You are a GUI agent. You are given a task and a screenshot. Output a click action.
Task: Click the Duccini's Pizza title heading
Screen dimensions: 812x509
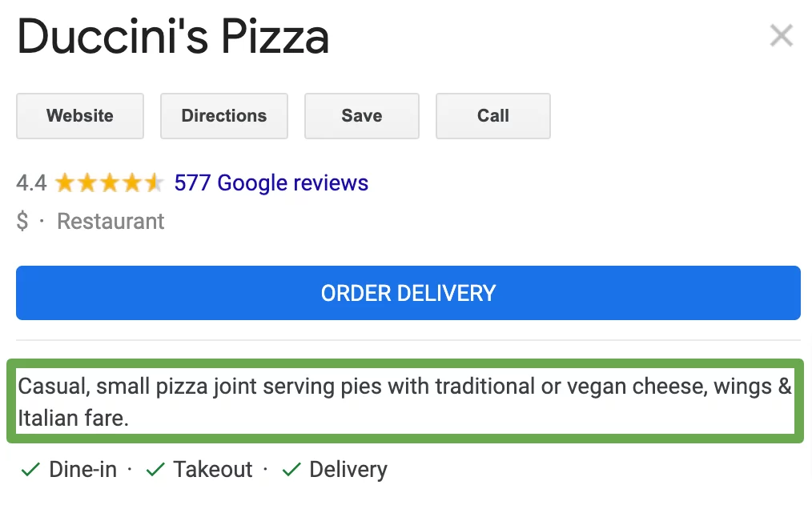coord(173,38)
